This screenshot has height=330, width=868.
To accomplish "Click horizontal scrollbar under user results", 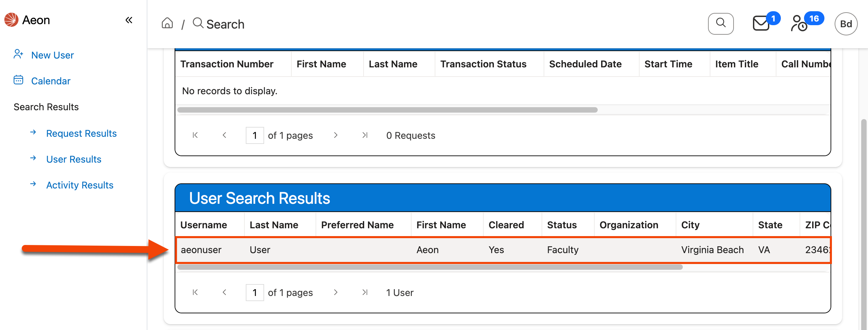I will coord(430,267).
